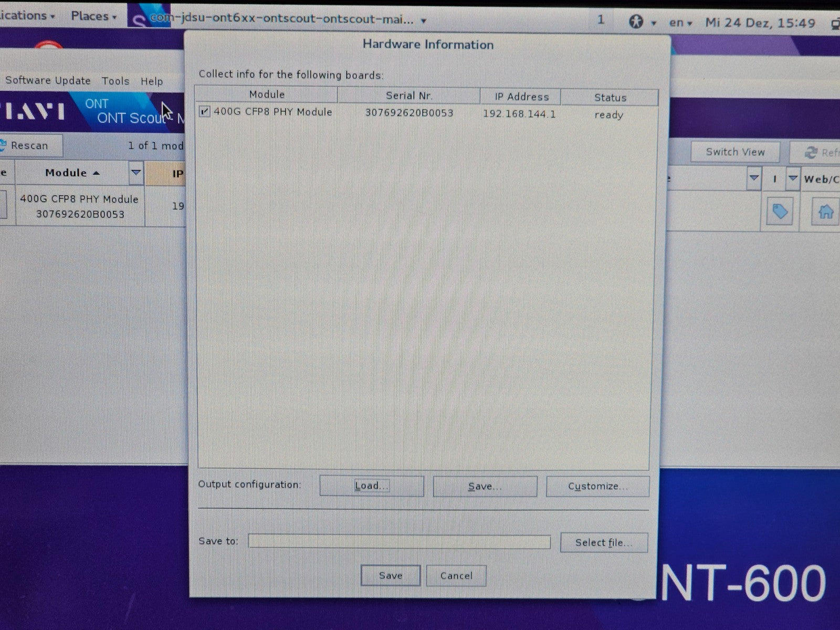Open the filter dropdown left of the I column
The width and height of the screenshot is (840, 630).
754,178
